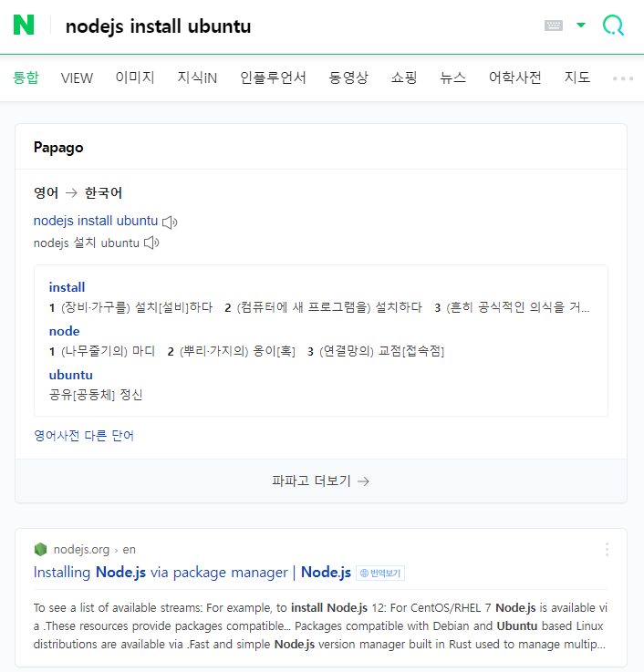
Task: Open the 이미지 tab
Action: 135,78
